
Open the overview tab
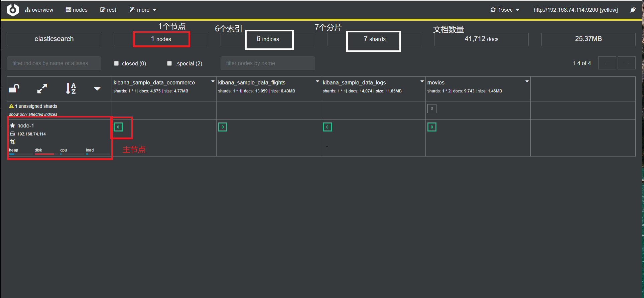[39, 10]
